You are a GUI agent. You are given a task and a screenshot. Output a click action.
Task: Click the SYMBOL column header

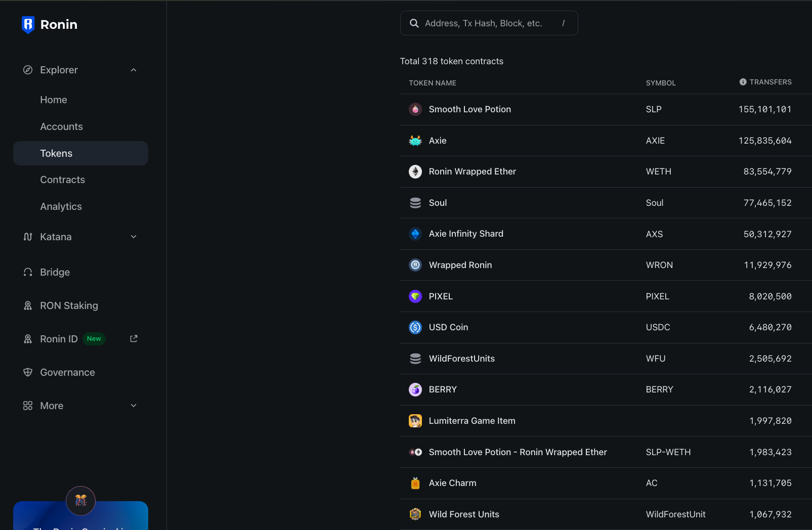[x=661, y=83]
